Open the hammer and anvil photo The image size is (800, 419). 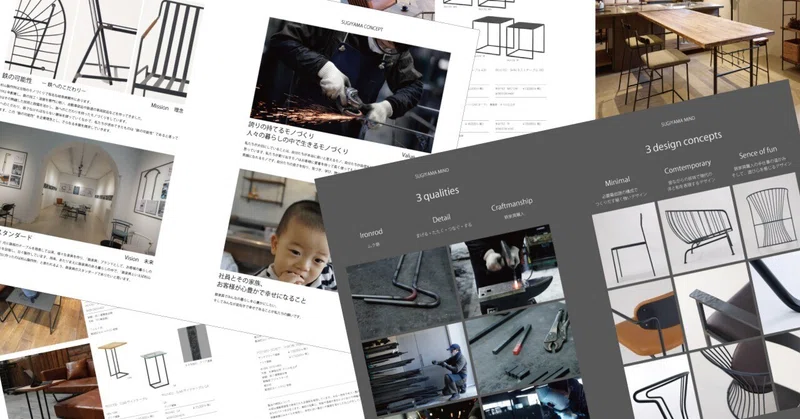[508, 270]
